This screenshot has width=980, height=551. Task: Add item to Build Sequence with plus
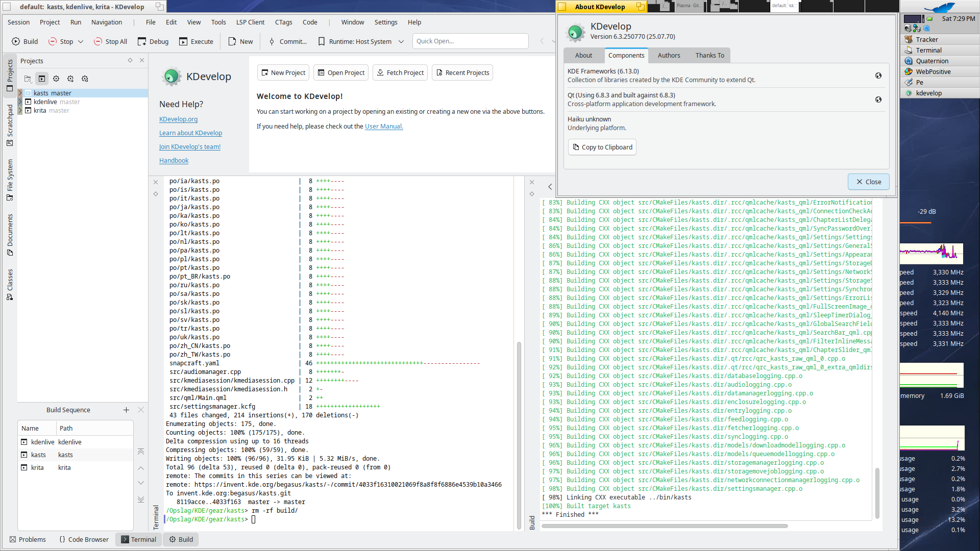[x=126, y=410]
